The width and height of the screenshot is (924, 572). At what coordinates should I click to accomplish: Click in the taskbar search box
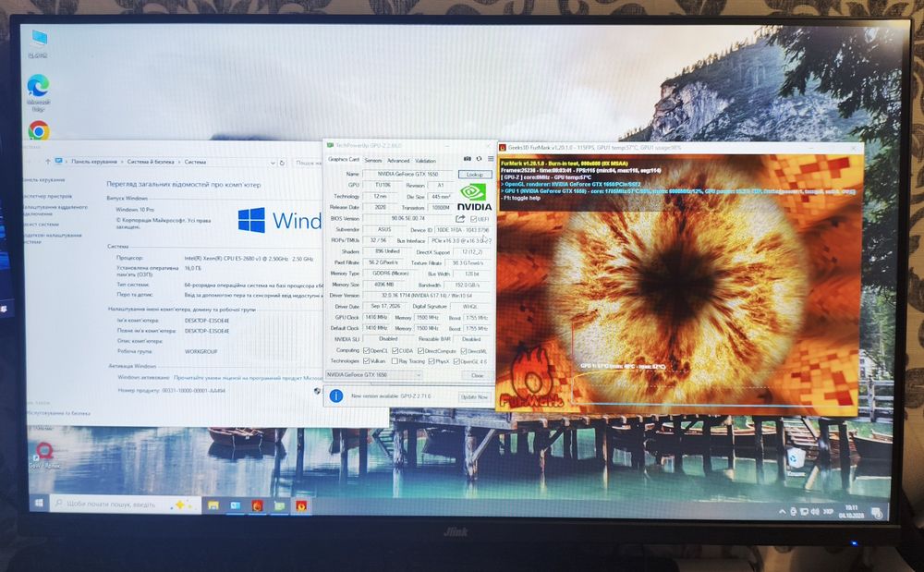[125, 505]
